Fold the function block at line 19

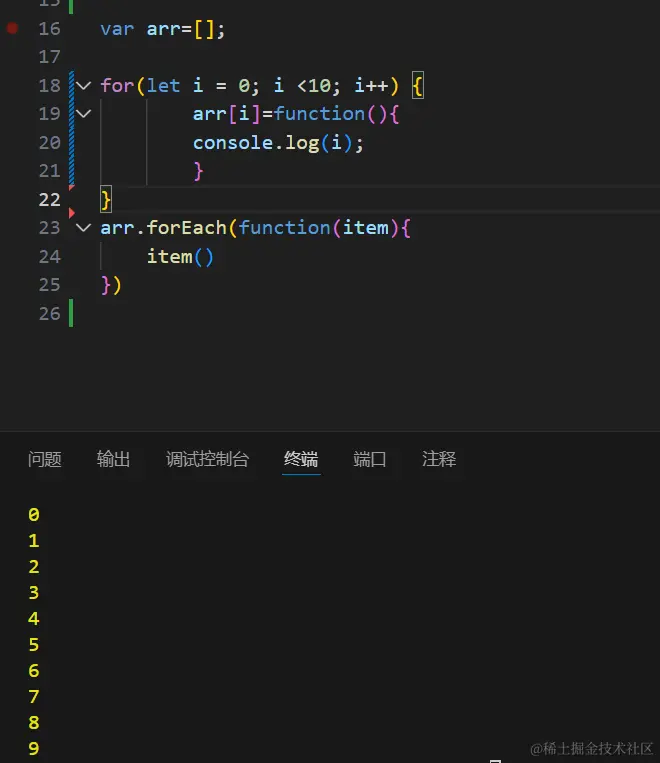pos(84,114)
